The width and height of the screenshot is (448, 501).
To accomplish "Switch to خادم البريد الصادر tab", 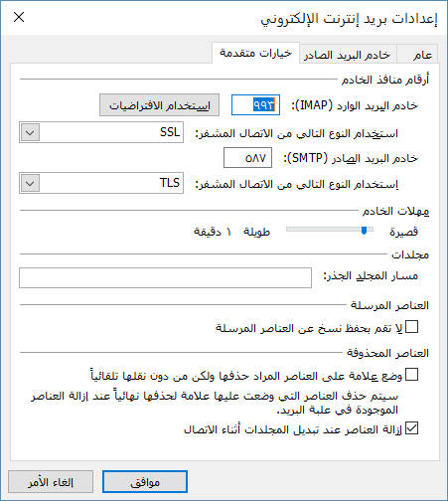I will click(348, 54).
